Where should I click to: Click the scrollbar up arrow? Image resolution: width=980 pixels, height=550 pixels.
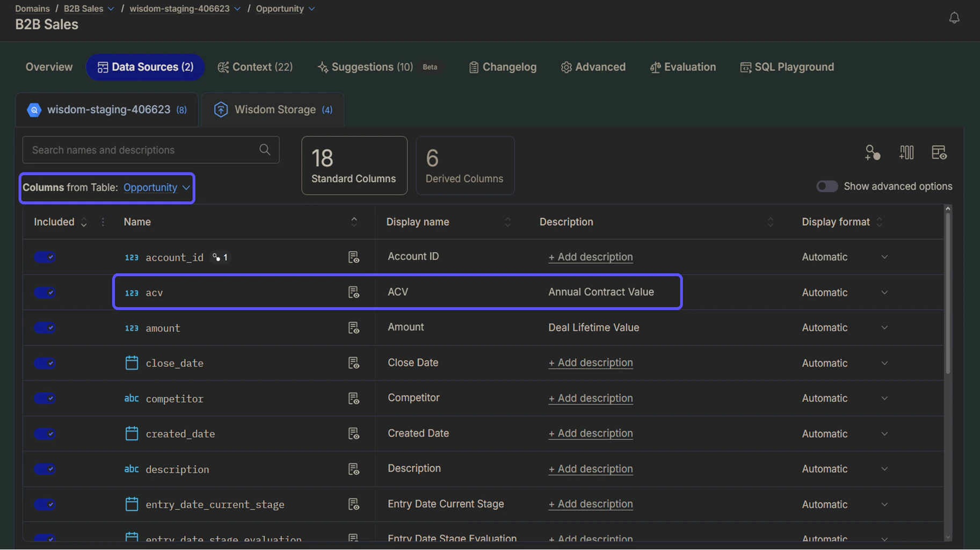[x=948, y=208]
